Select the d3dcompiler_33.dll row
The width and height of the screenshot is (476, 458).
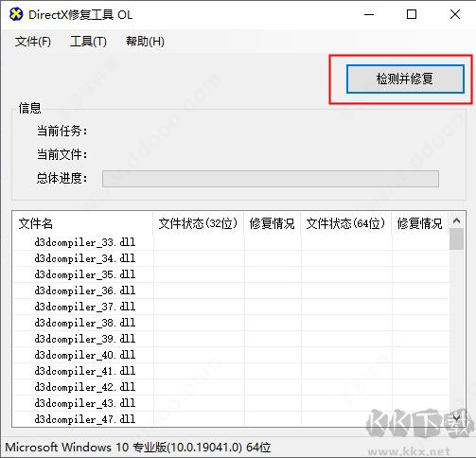click(231, 242)
